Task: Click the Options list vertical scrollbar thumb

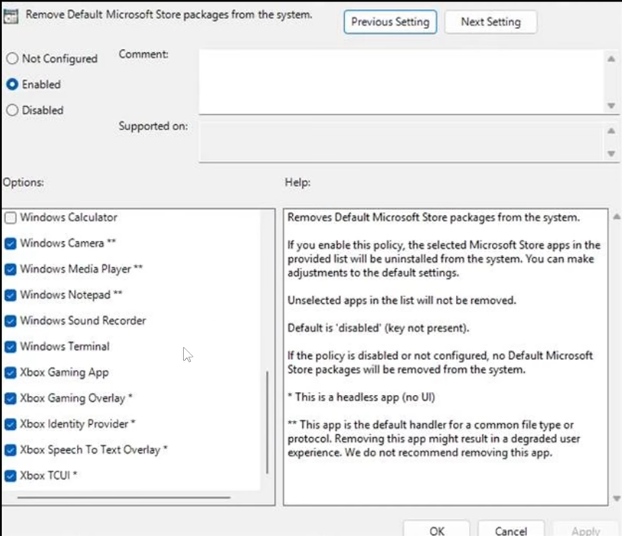Action: click(x=267, y=422)
